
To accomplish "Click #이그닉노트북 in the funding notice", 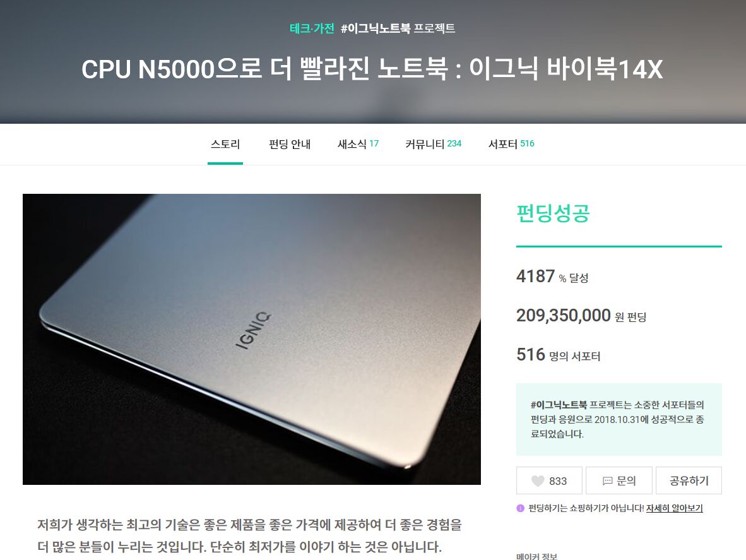I will pyautogui.click(x=559, y=405).
